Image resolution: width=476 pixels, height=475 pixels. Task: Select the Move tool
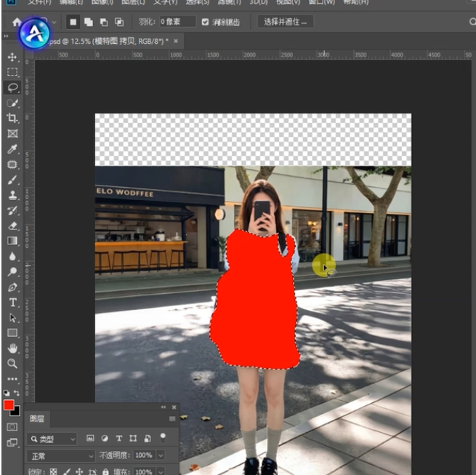point(12,57)
